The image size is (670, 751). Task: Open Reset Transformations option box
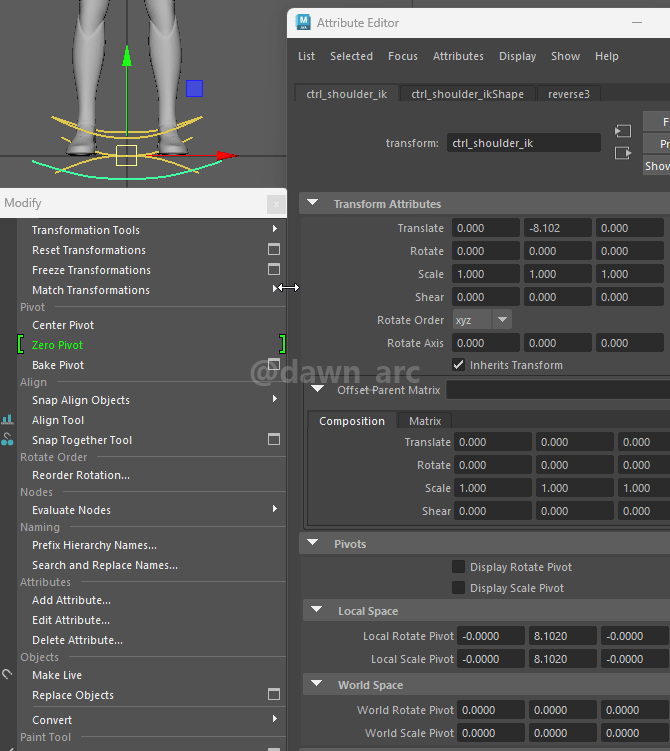coord(274,250)
